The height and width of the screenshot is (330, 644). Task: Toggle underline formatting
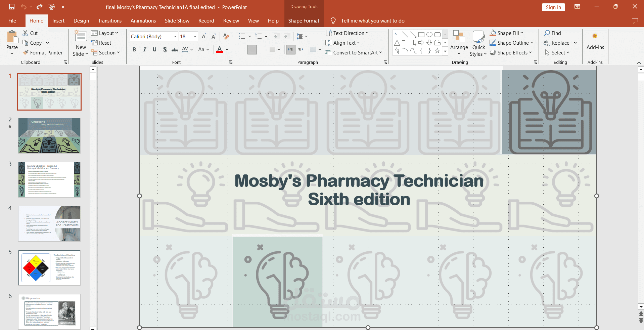(154, 49)
